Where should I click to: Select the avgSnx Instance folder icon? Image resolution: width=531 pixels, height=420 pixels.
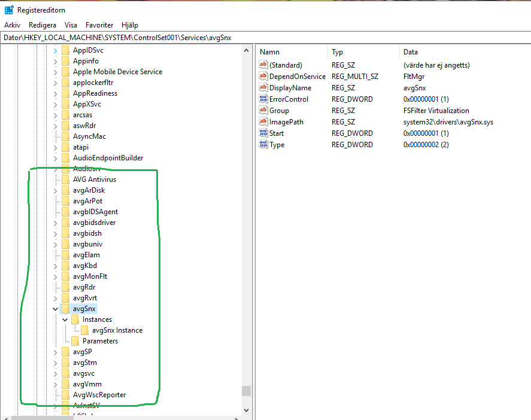(x=84, y=330)
